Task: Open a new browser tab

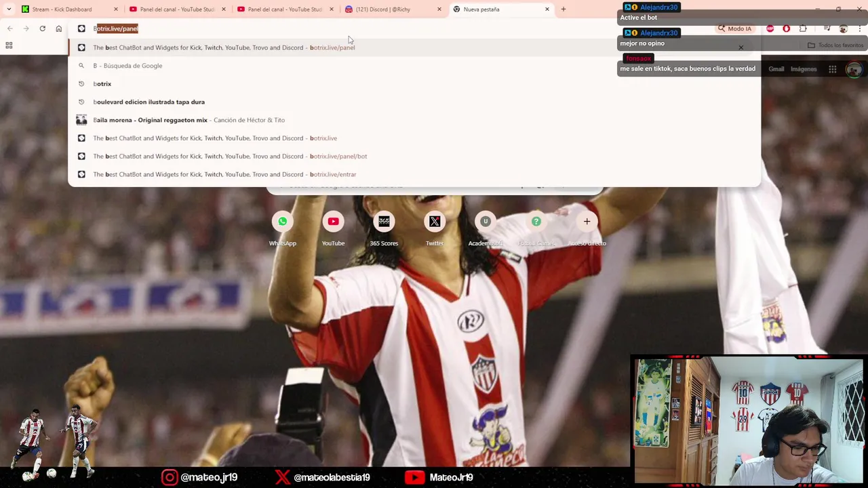Action: [564, 9]
